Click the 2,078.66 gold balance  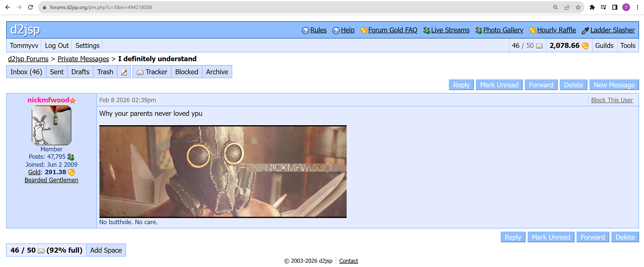click(565, 46)
